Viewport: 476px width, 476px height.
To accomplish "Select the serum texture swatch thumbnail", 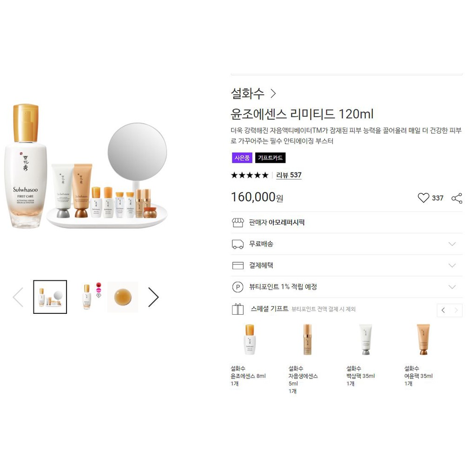I will [123, 297].
